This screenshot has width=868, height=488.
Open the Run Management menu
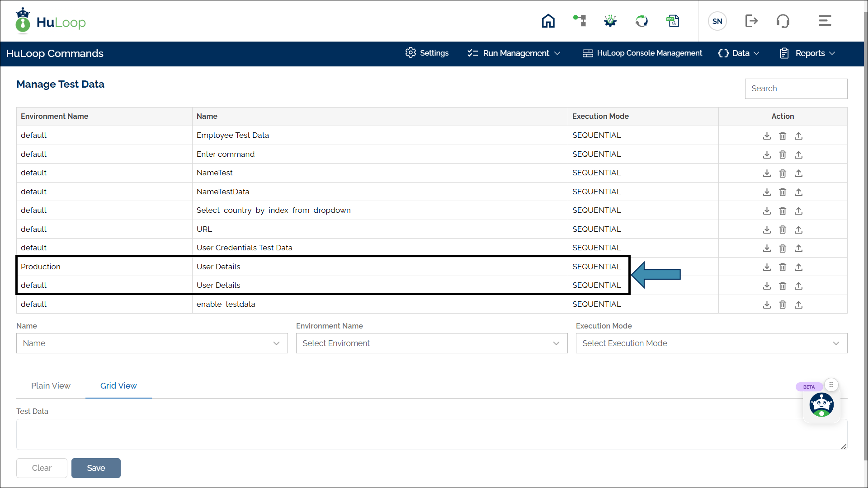[x=514, y=53]
